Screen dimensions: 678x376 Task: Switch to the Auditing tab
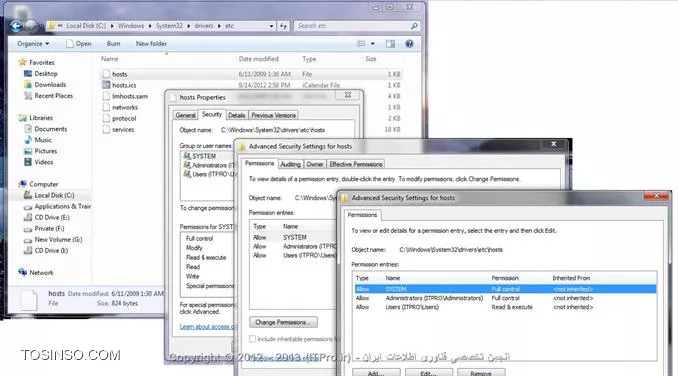290,164
